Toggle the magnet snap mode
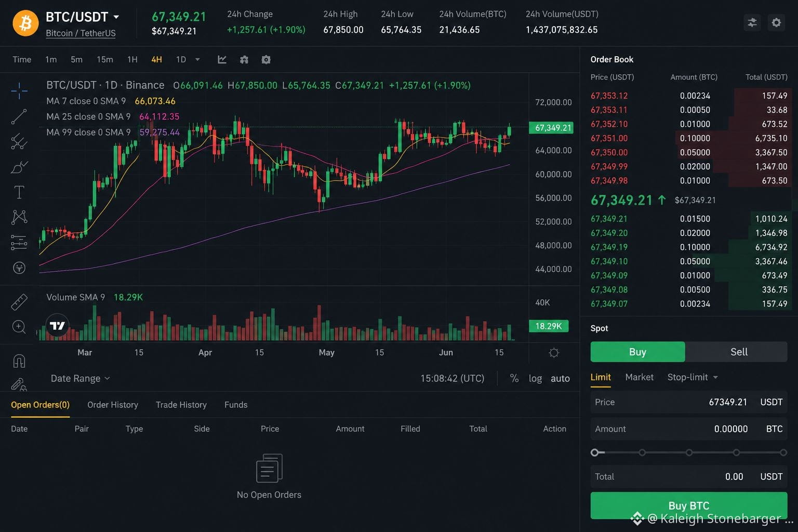This screenshot has width=798, height=532. pyautogui.click(x=19, y=361)
